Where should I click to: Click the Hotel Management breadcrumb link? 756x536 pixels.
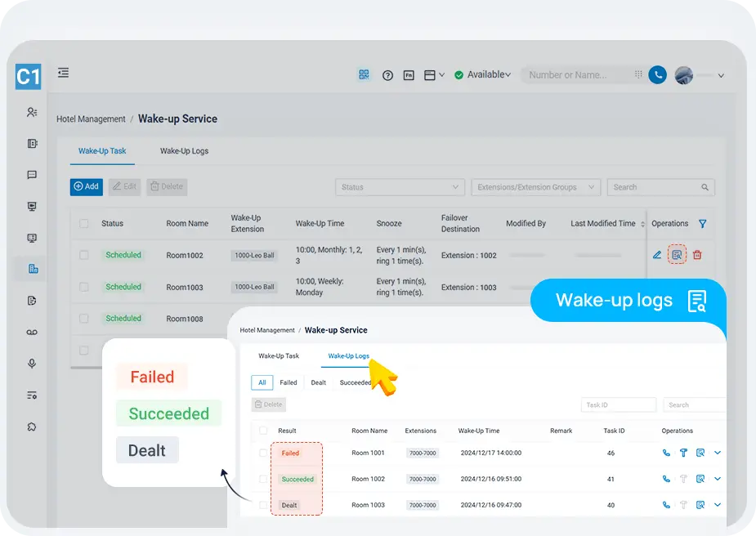(x=91, y=119)
